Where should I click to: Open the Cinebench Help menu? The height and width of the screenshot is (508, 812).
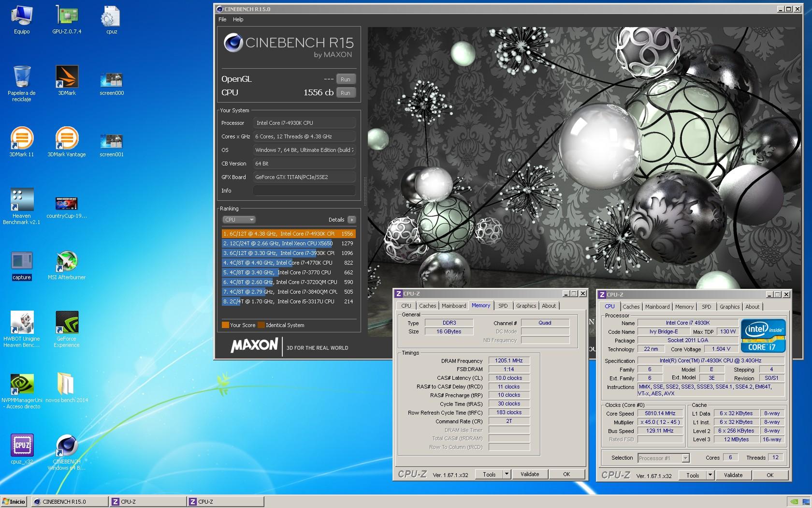click(238, 19)
